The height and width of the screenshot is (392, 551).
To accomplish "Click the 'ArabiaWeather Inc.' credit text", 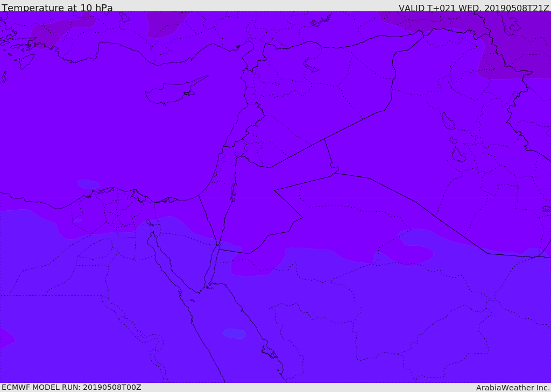I will (513, 388).
